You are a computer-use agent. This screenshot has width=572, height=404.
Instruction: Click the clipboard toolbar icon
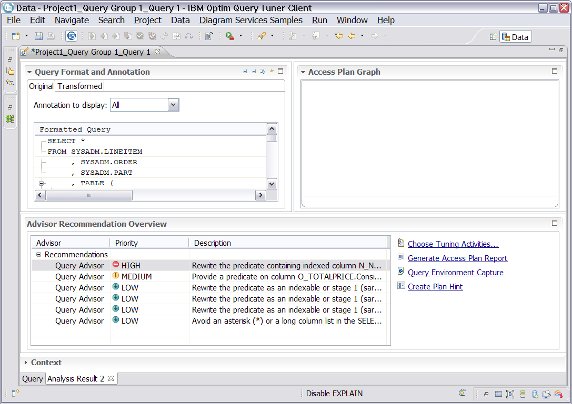[209, 36]
